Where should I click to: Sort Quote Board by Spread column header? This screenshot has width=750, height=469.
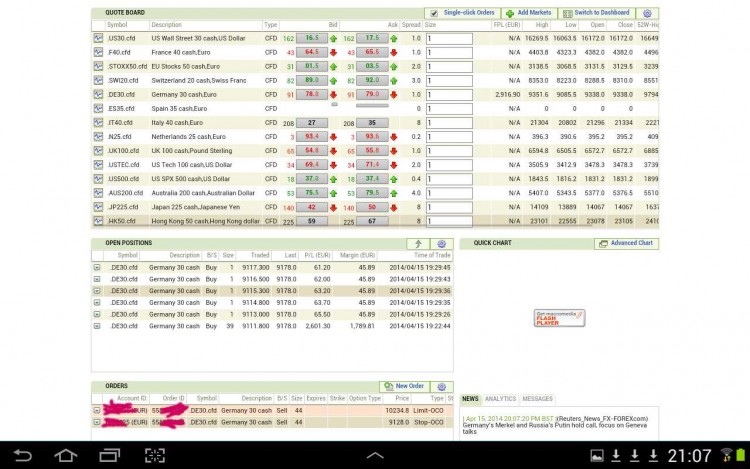[x=411, y=25]
